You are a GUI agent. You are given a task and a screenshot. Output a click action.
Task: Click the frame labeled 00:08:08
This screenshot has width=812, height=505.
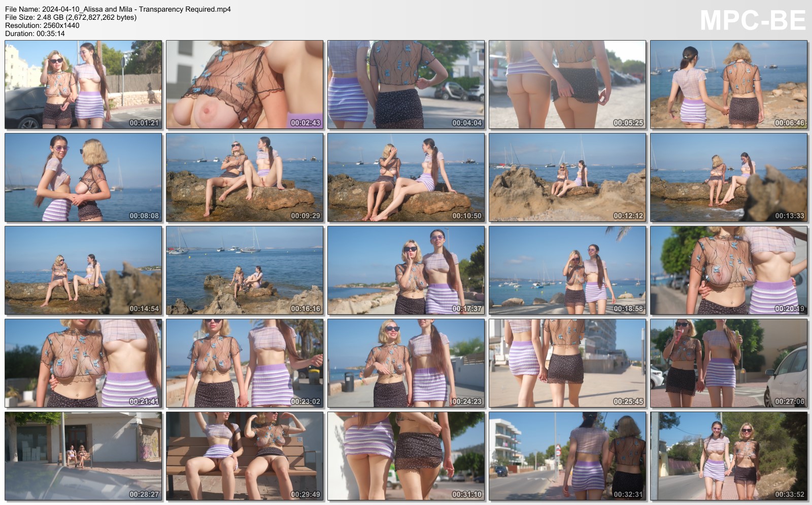tap(83, 178)
